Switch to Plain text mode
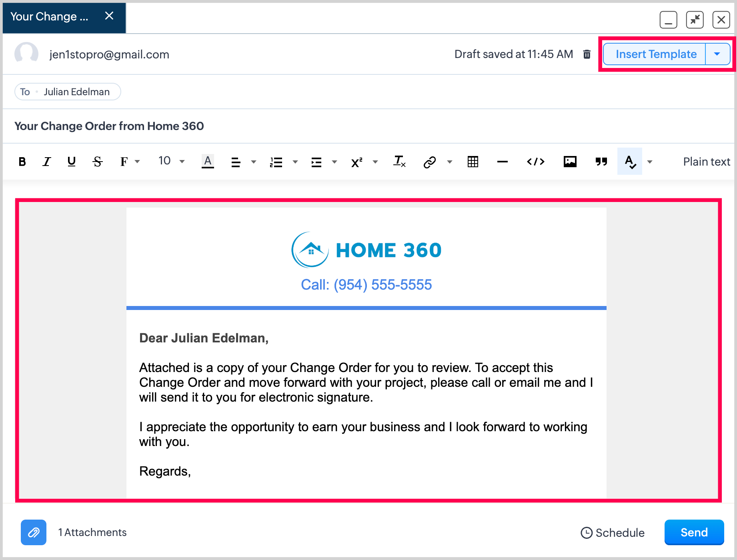This screenshot has height=560, width=737. (706, 162)
